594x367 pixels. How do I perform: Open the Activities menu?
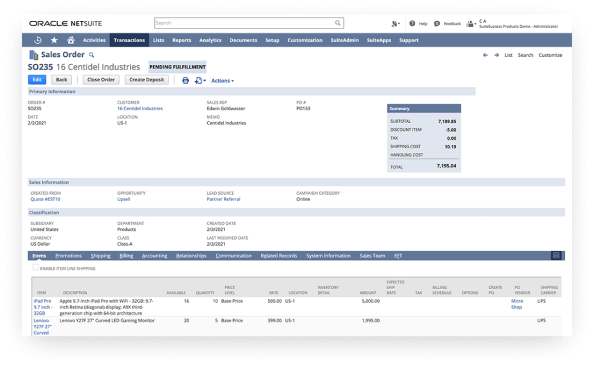pos(94,40)
